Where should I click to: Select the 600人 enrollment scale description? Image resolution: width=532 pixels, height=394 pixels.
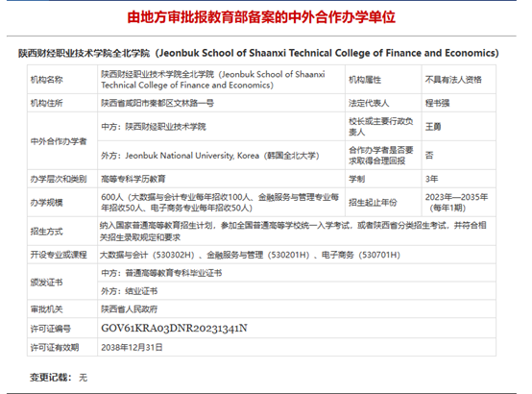[220, 203]
